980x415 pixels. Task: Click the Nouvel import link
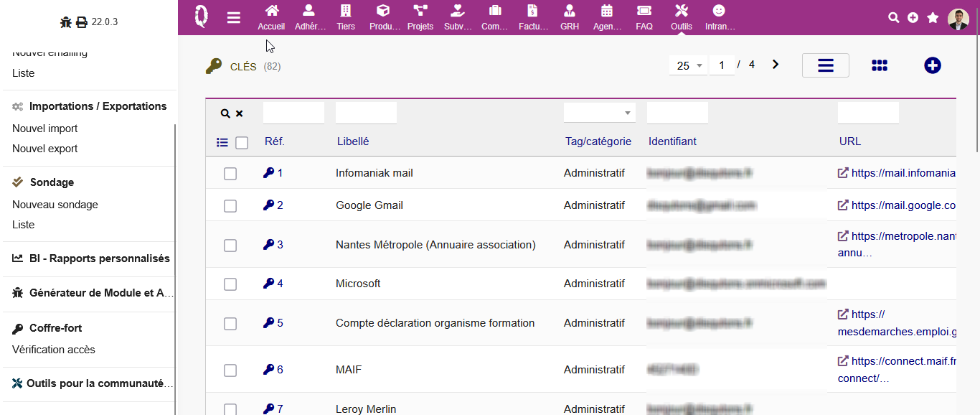coord(45,129)
